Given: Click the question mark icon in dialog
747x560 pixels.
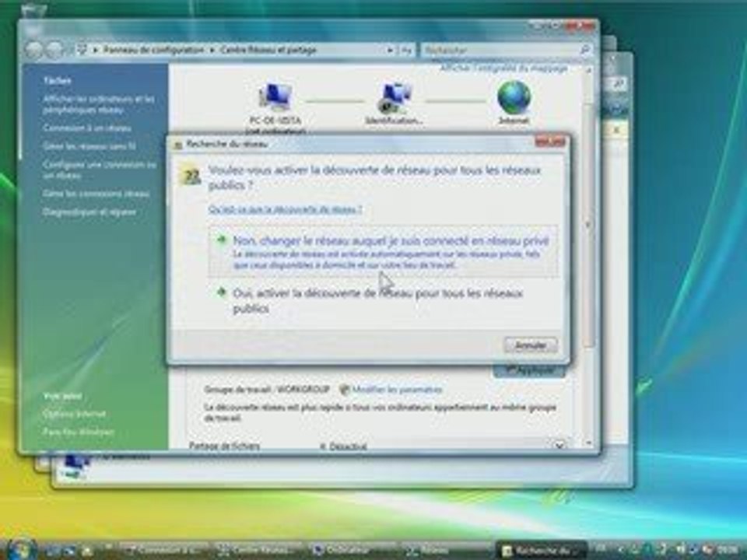Looking at the screenshot, I should (191, 177).
